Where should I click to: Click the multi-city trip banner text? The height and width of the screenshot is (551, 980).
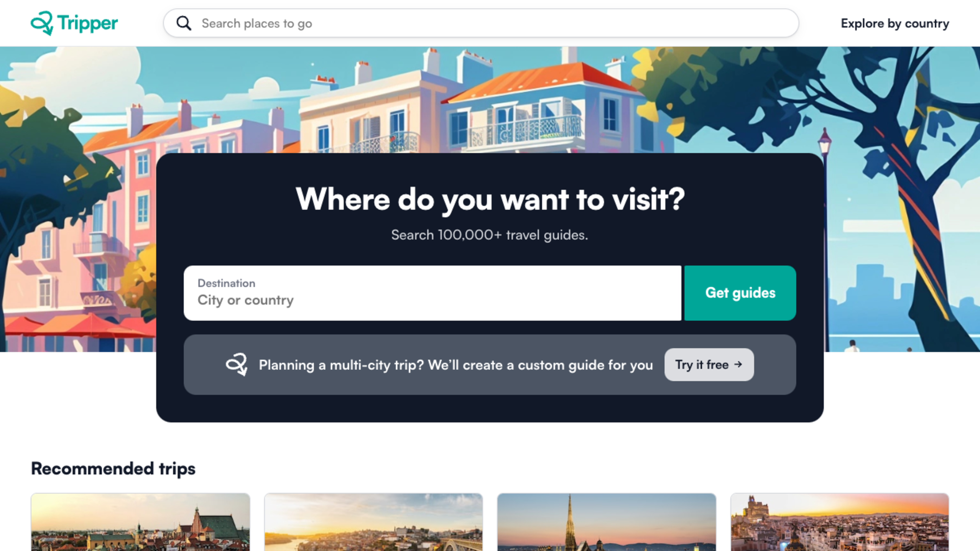tap(456, 365)
